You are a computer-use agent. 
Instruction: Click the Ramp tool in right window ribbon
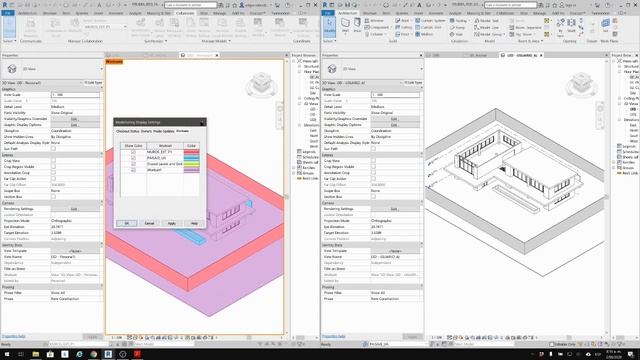[457, 27]
